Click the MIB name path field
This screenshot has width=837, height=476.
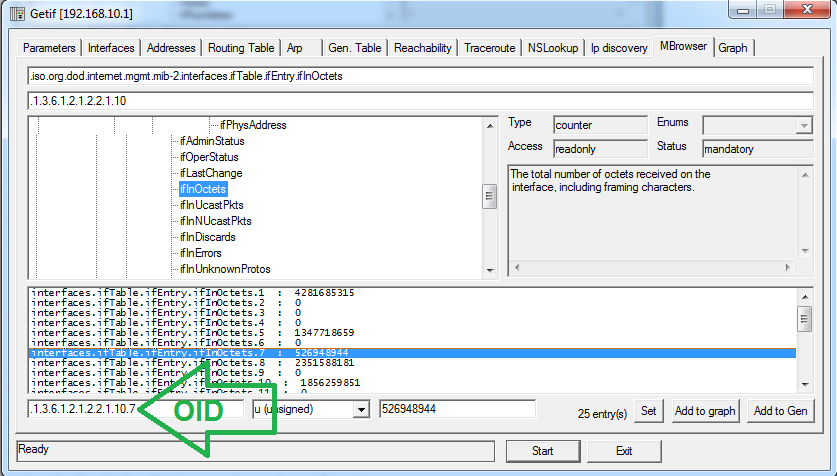point(421,76)
